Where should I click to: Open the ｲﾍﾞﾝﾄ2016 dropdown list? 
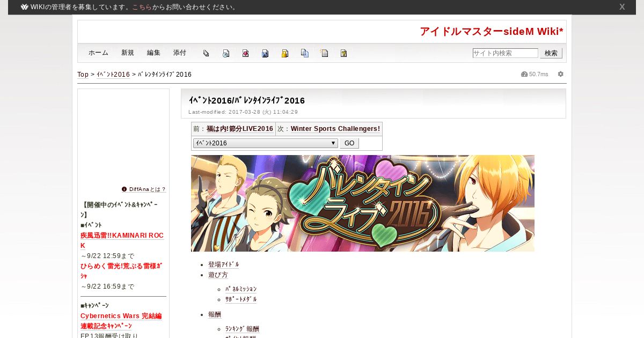(265, 143)
